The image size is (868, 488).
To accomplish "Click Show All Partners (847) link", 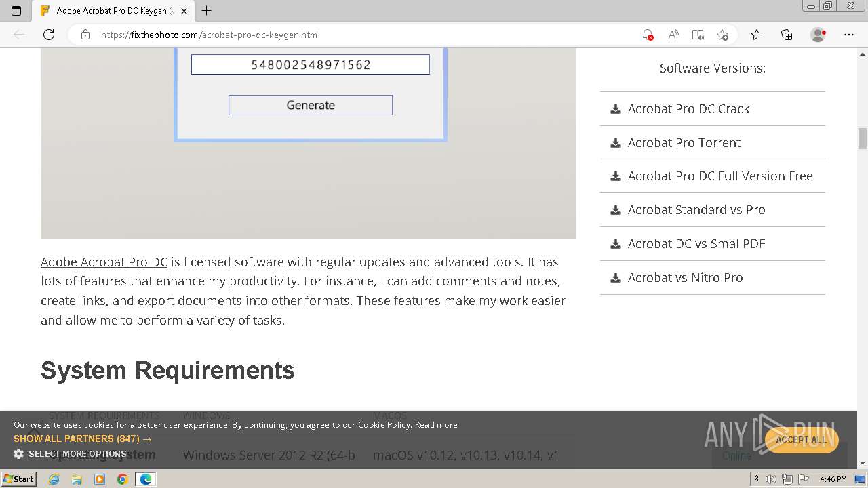I will pos(83,439).
